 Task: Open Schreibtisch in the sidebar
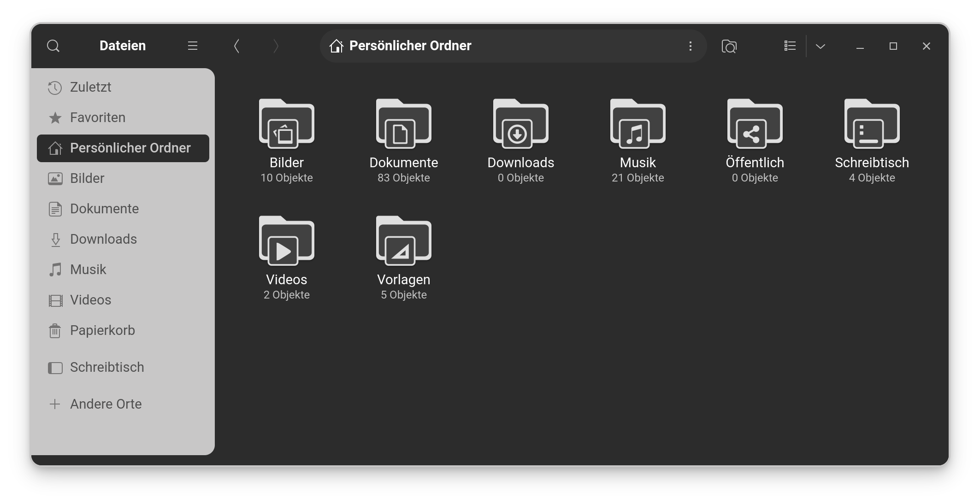coord(123,367)
